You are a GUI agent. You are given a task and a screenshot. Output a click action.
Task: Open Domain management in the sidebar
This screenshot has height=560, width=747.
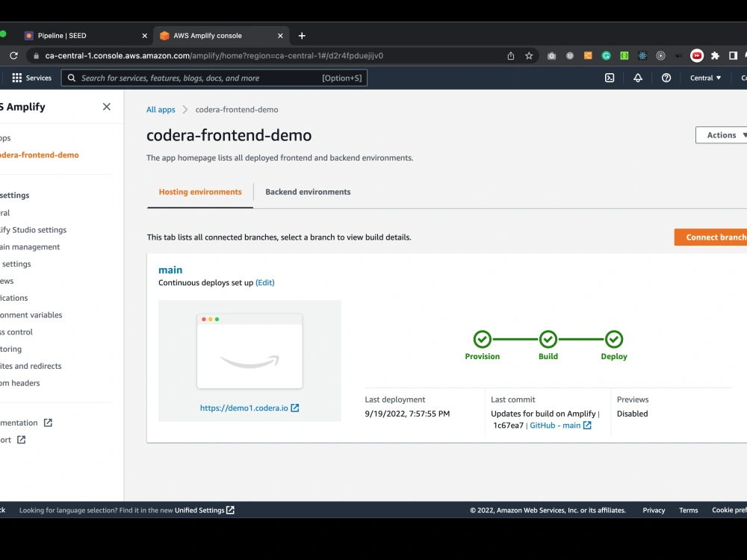(30, 247)
